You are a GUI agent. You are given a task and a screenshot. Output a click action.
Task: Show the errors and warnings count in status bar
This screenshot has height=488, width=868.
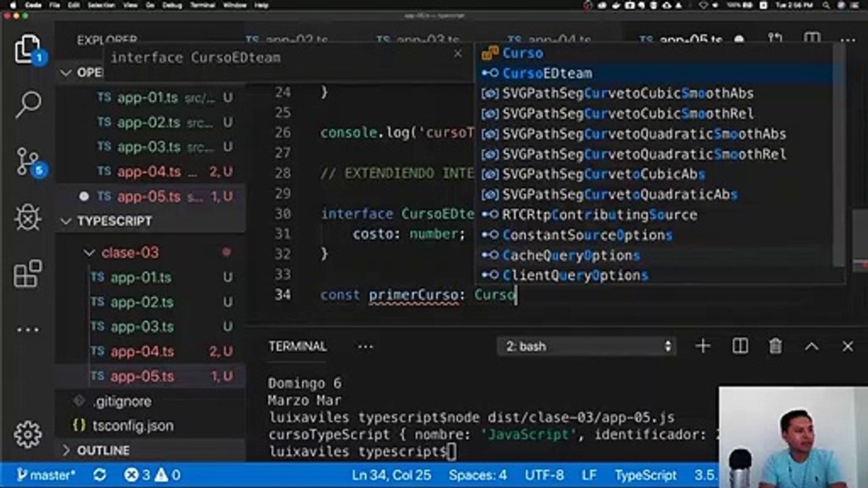152,475
